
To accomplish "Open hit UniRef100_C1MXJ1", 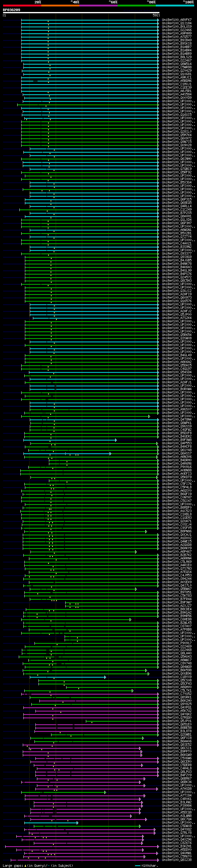I will pos(177,84).
